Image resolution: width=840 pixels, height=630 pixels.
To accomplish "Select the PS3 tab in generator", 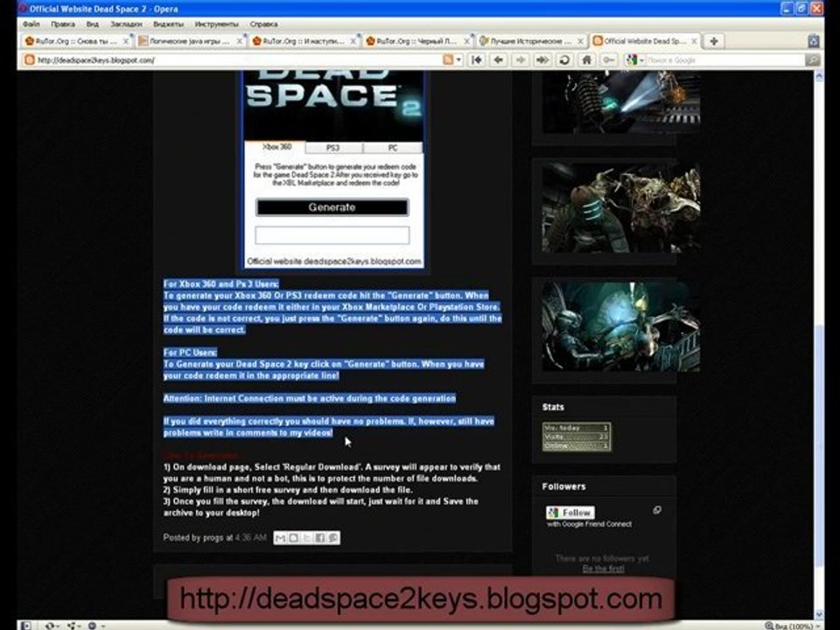I will (x=333, y=147).
